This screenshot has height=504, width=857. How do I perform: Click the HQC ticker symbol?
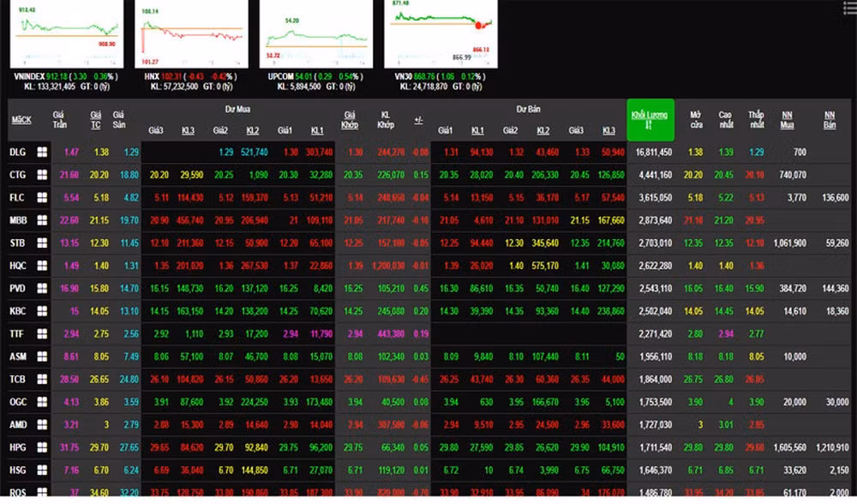18,265
